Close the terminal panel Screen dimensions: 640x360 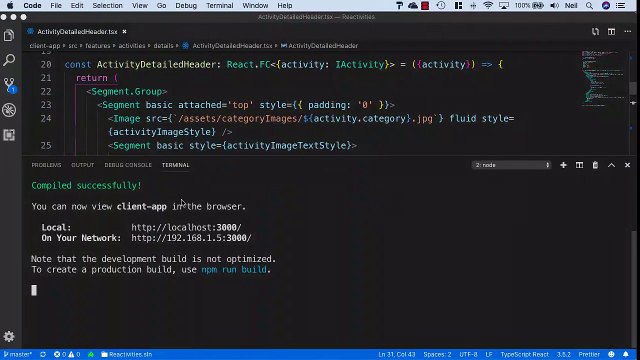[x=627, y=165]
